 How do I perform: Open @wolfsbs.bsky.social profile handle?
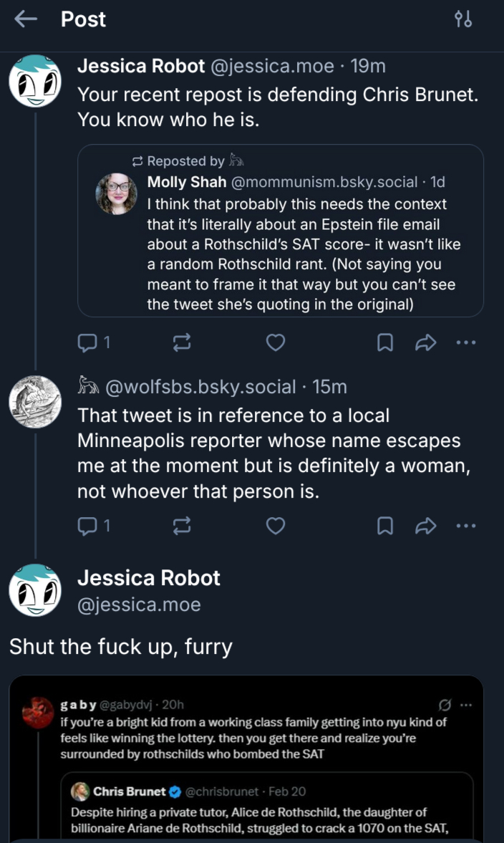click(x=200, y=387)
